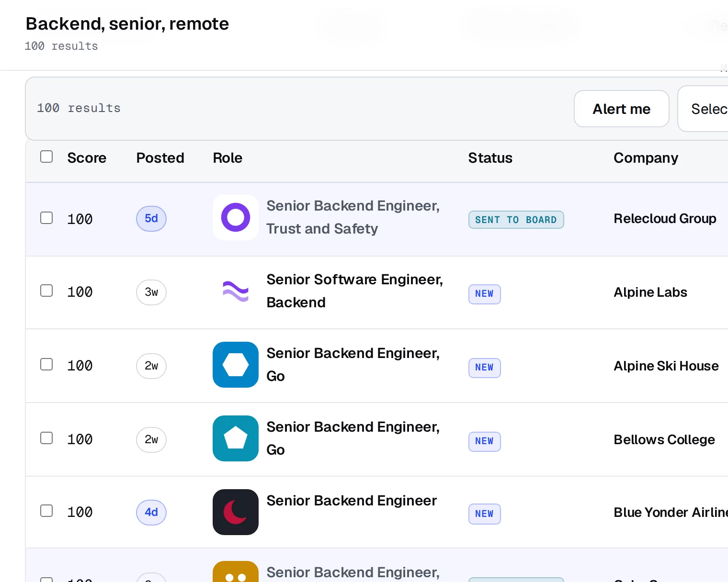This screenshot has width=728, height=582.
Task: Click the NEW badge for Bellows College
Action: point(485,441)
